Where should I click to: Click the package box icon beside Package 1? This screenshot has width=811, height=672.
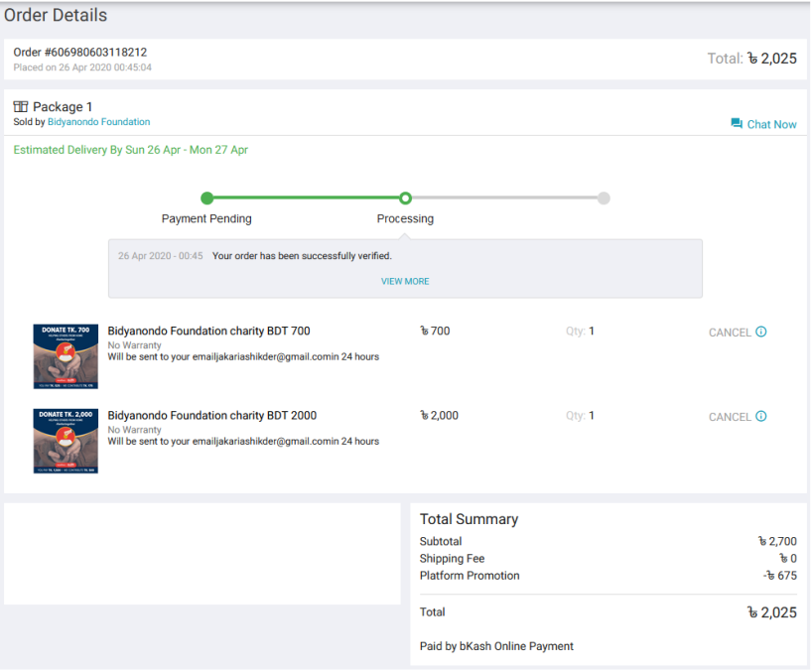[x=21, y=106]
